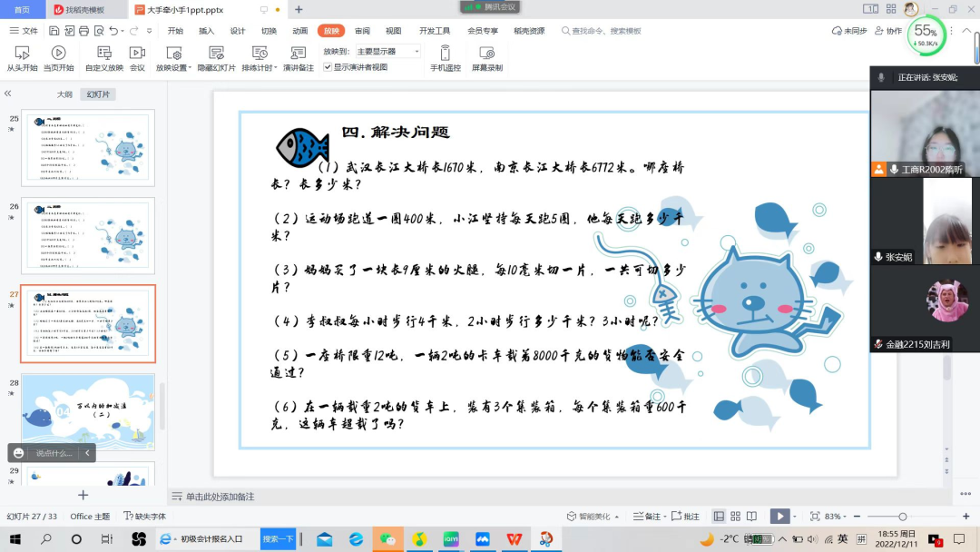Switch to the 大纲 panel tab
The height and width of the screenshot is (552, 980).
tap(64, 94)
